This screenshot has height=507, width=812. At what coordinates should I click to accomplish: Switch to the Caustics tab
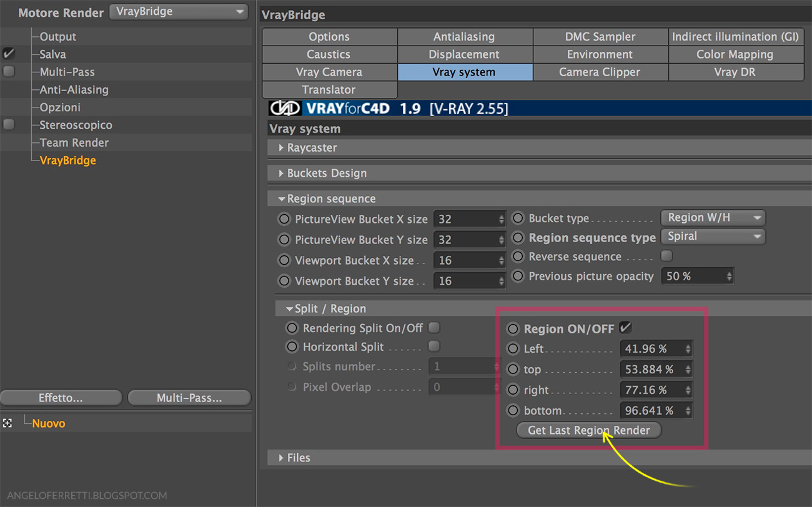tap(329, 54)
